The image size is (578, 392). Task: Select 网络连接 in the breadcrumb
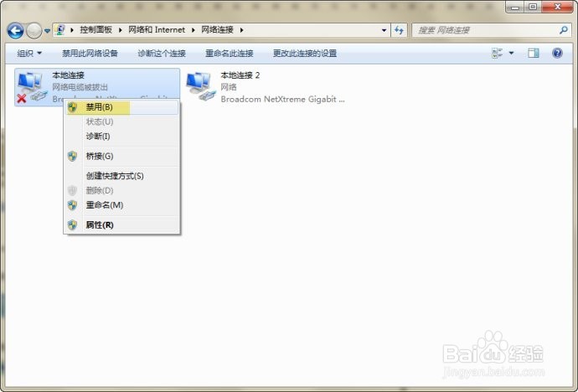(217, 30)
